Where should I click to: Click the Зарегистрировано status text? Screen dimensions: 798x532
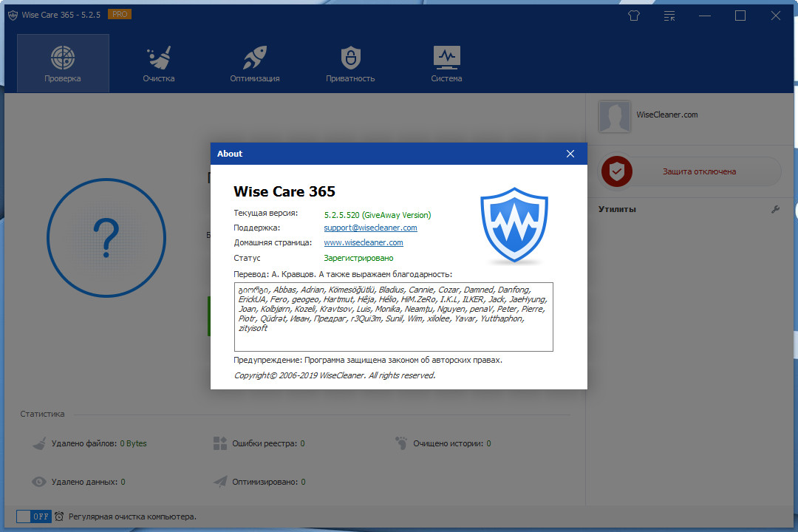[x=358, y=258]
